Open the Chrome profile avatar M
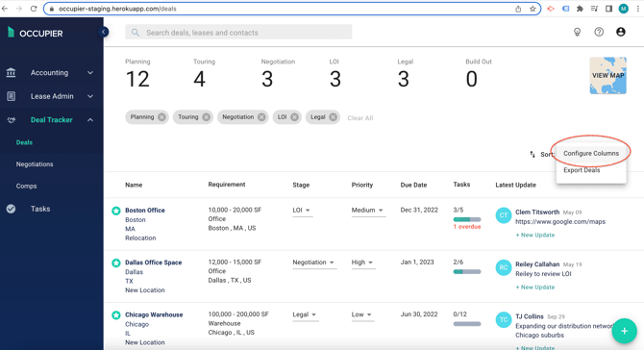 [624, 9]
